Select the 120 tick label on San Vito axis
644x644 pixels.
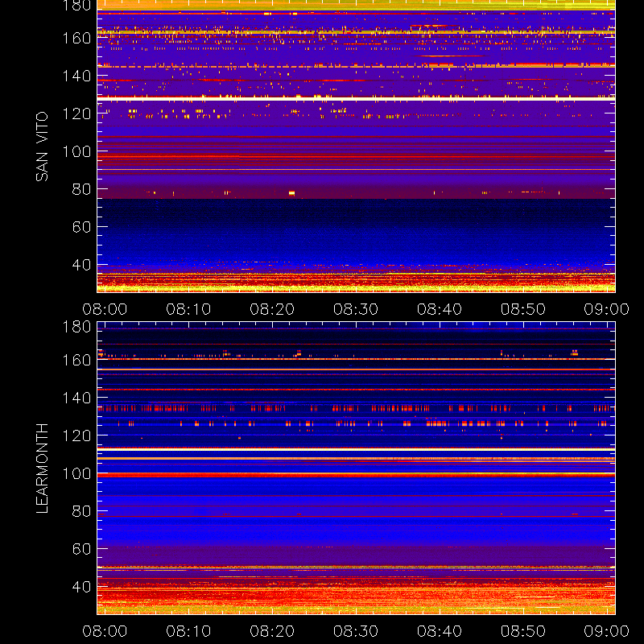[x=76, y=114]
